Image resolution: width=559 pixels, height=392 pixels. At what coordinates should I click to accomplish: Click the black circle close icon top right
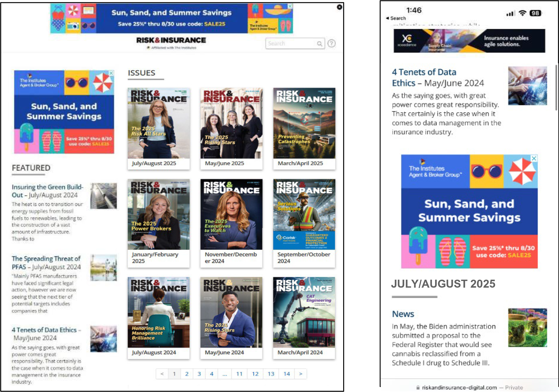[x=339, y=7]
